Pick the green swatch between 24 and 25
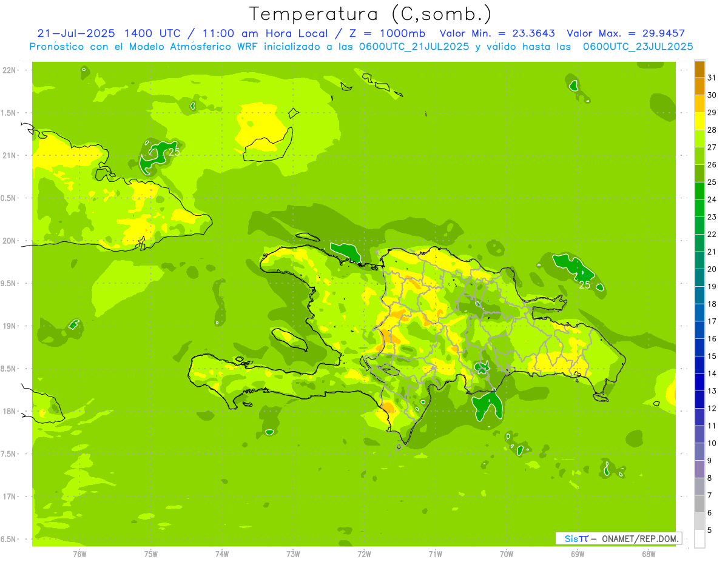 (699, 190)
